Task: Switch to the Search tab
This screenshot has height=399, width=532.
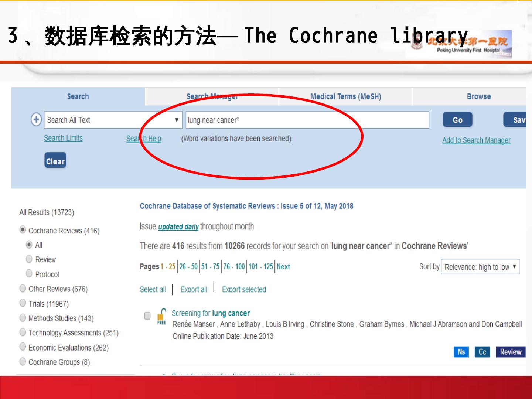Action: click(78, 97)
